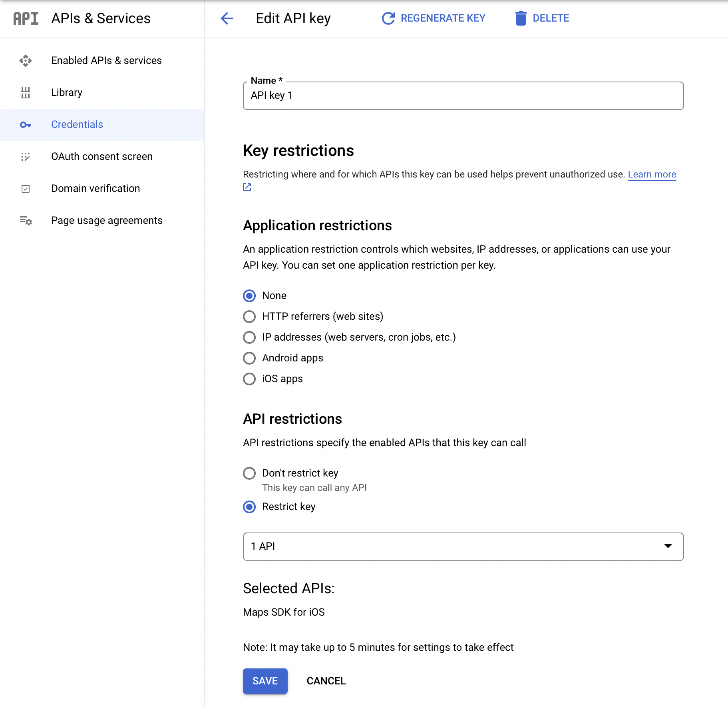Screen dimensions: 728x706
Task: Click the external link icon below Learn more
Action: [247, 187]
